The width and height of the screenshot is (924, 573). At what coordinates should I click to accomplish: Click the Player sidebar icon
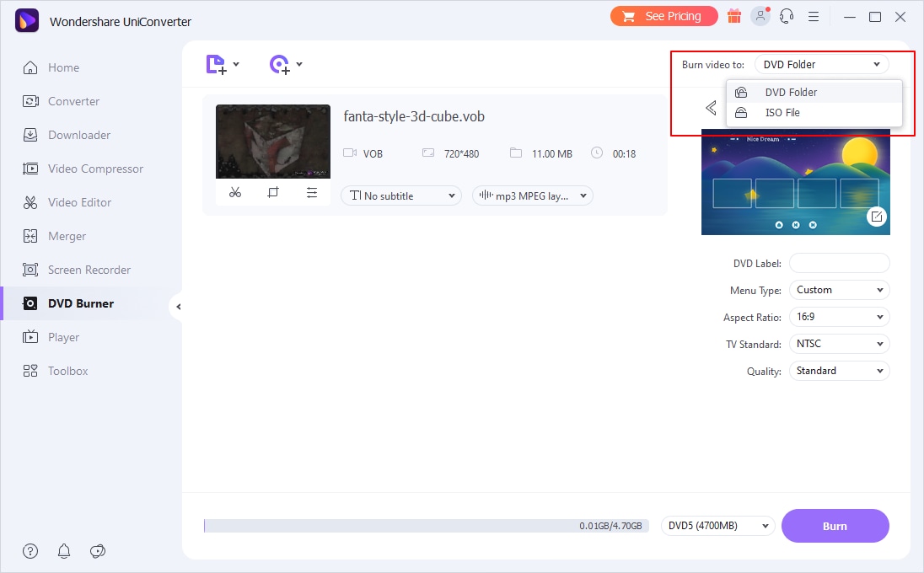pyautogui.click(x=30, y=337)
